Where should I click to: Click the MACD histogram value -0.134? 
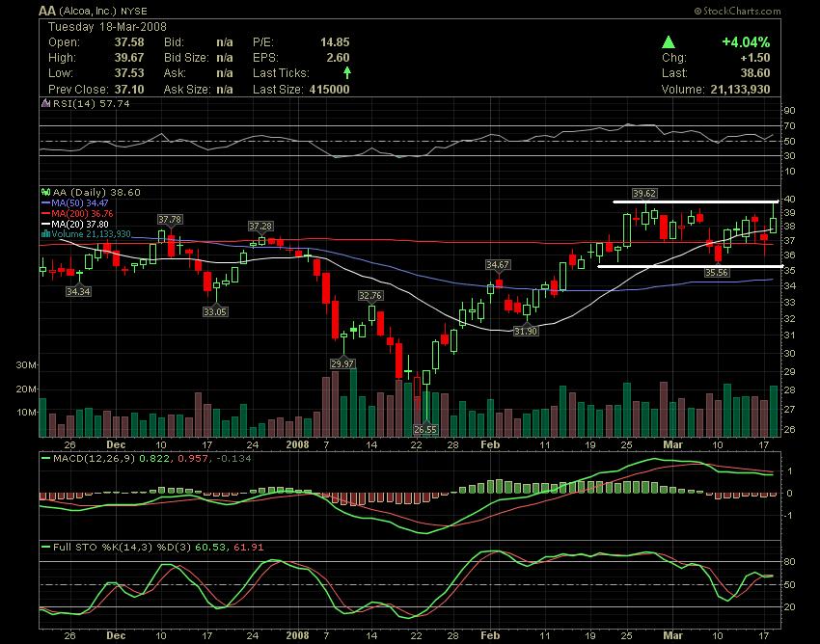[235, 459]
